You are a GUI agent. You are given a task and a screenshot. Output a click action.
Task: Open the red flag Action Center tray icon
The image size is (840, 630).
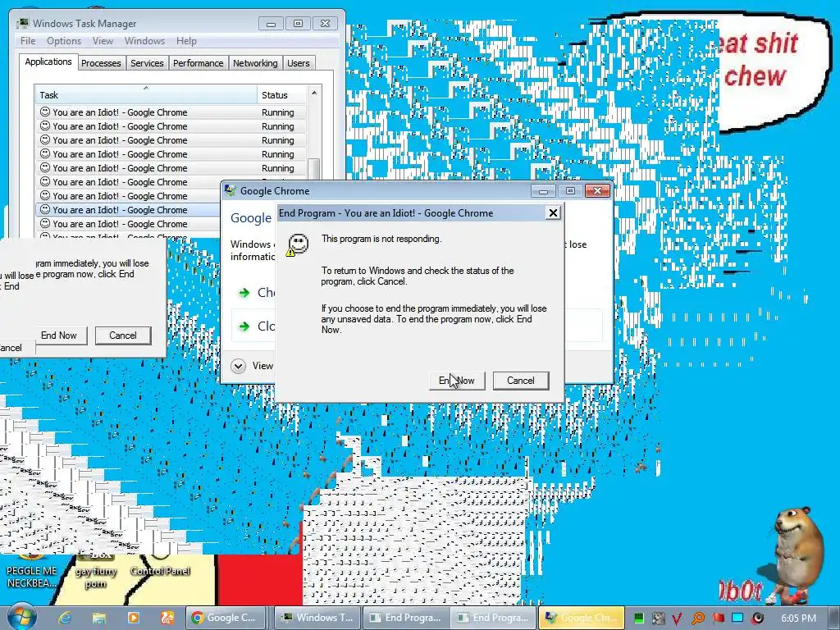click(718, 619)
